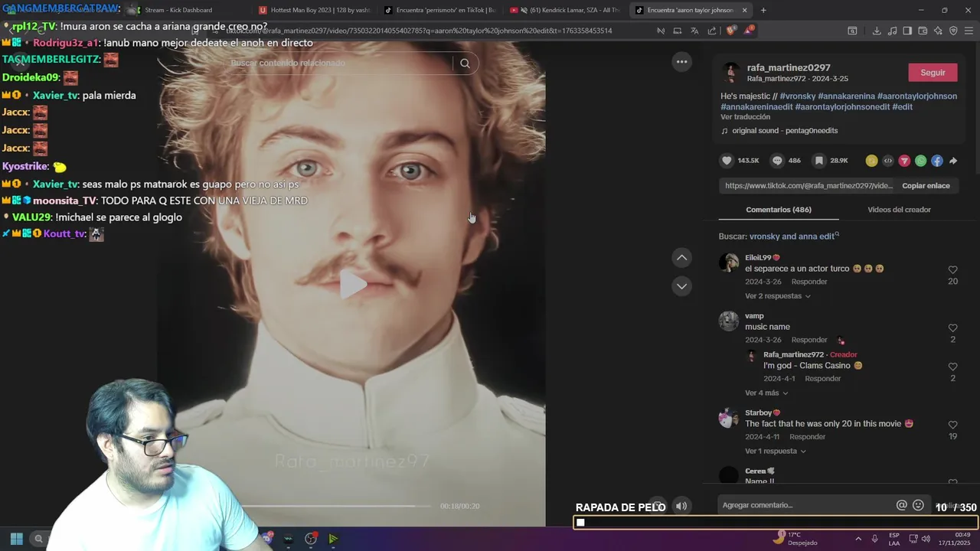Open the Kendrick Lamar, SZA YouTube tab
Screen dimensions: 980x551
pos(565,10)
